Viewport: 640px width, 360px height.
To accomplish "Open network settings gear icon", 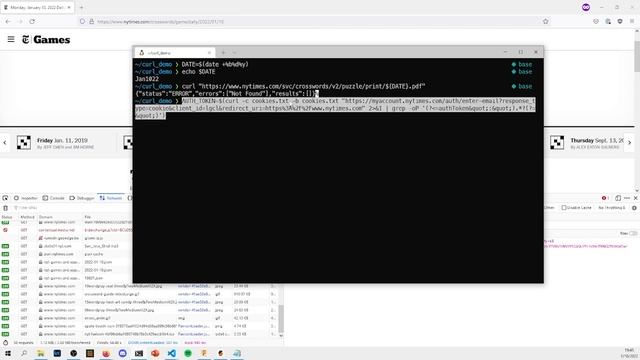I will coord(634,208).
